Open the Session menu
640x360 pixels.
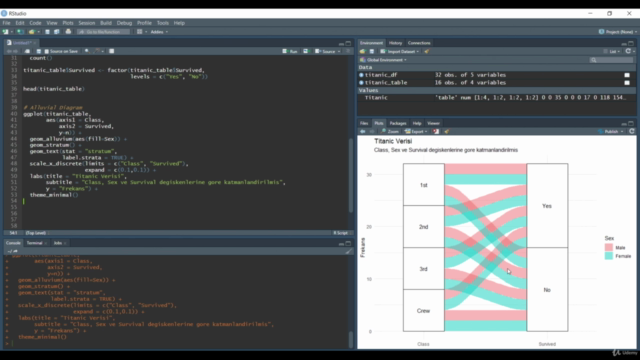pyautogui.click(x=87, y=23)
